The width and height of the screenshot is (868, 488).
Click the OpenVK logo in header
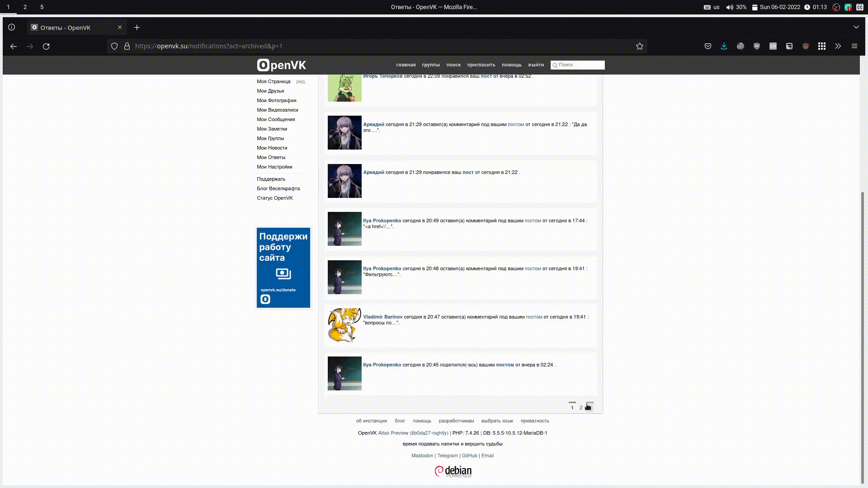281,65
